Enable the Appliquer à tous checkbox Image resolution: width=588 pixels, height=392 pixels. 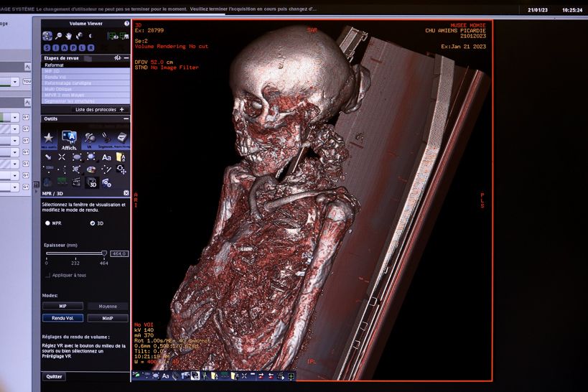48,275
